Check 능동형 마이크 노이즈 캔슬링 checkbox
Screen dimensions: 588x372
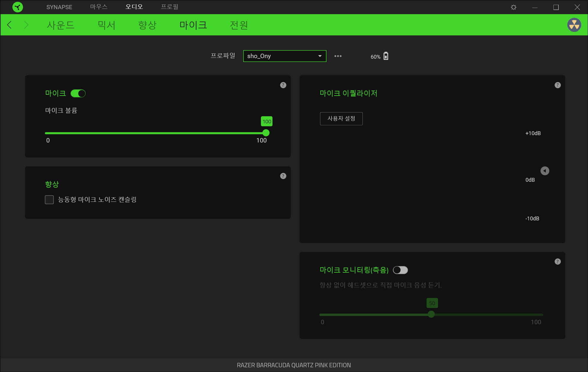(49, 200)
